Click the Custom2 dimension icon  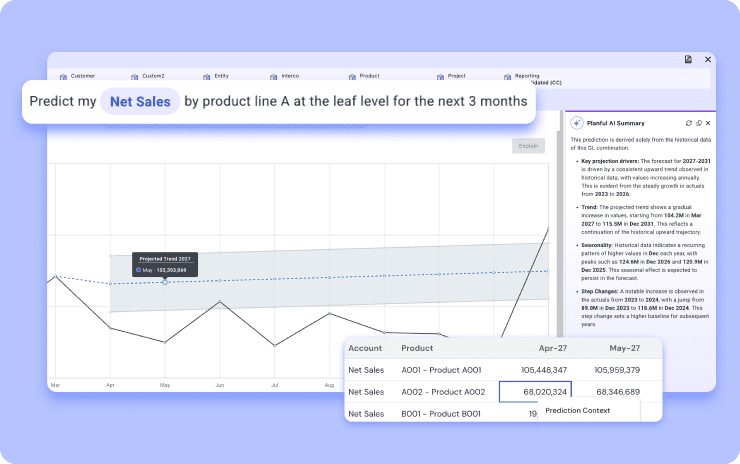[134, 76]
